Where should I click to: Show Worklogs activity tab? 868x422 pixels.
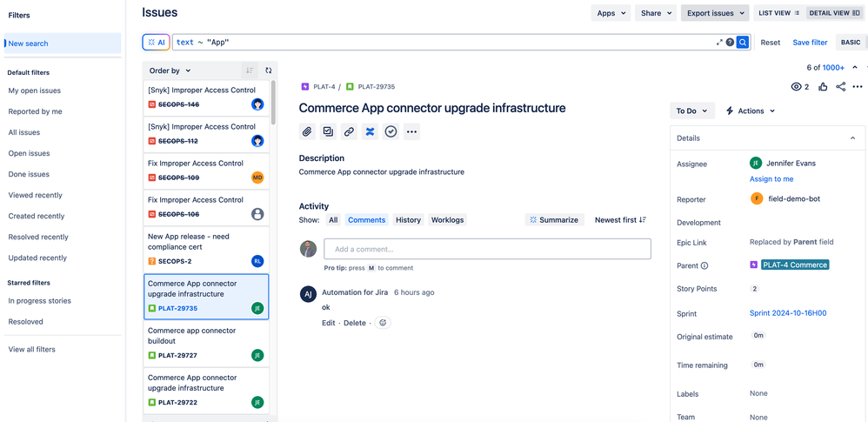point(447,220)
